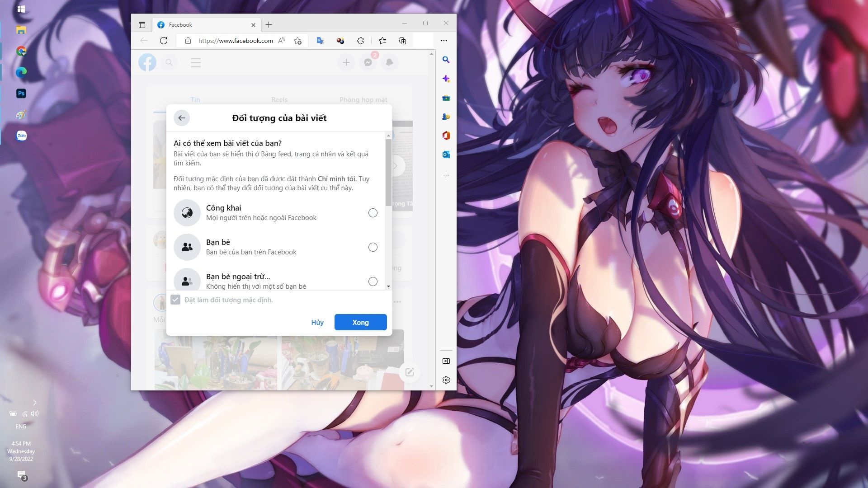
Task: Go back with the dialog's arrow button
Action: pos(182,118)
